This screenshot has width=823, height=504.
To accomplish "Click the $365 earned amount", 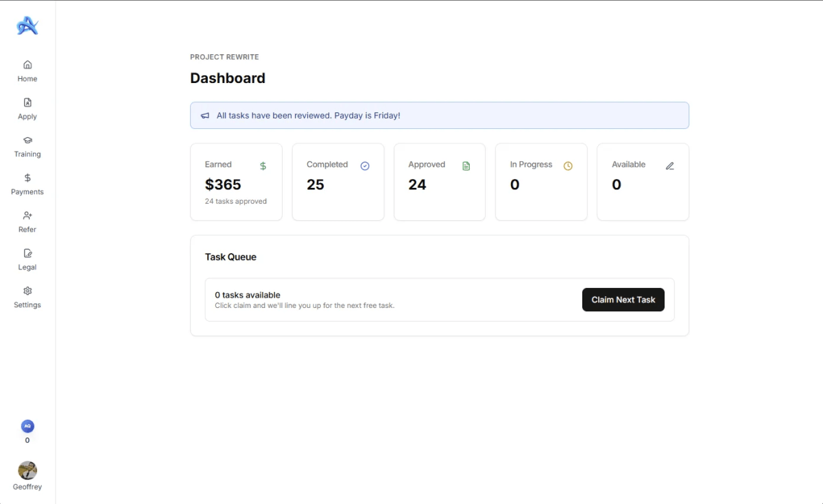I will 223,184.
